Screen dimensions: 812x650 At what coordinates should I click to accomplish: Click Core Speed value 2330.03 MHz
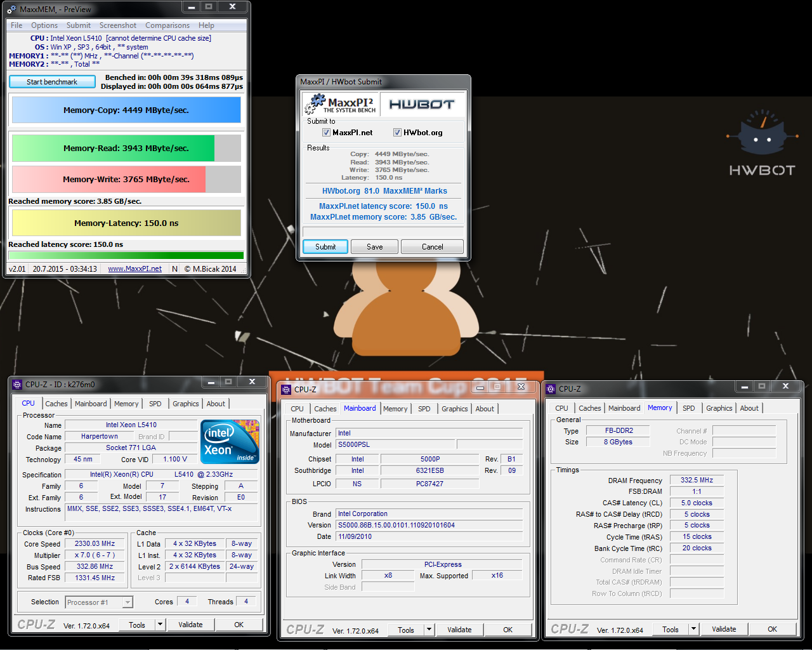coord(95,544)
